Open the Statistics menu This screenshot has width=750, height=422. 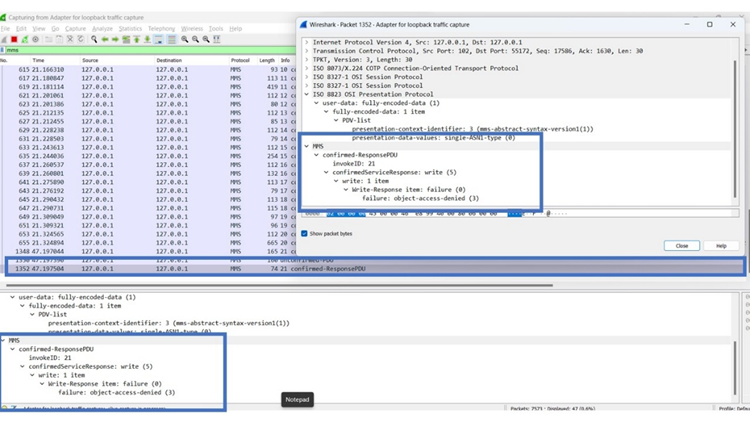[130, 29]
